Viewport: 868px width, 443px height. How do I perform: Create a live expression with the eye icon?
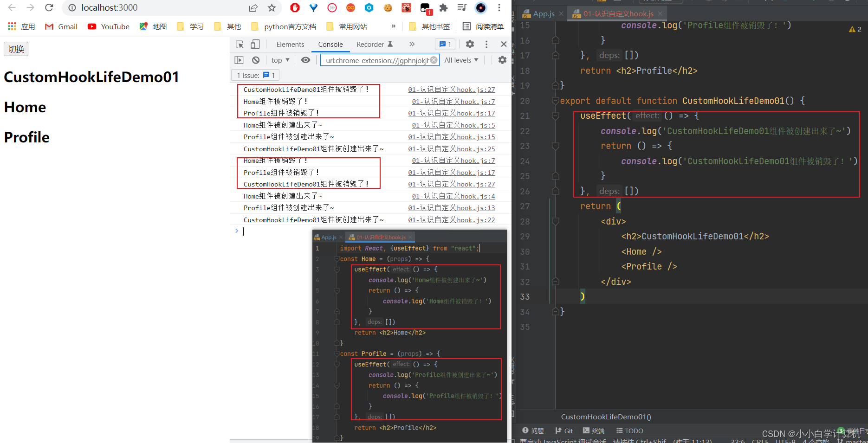305,60
